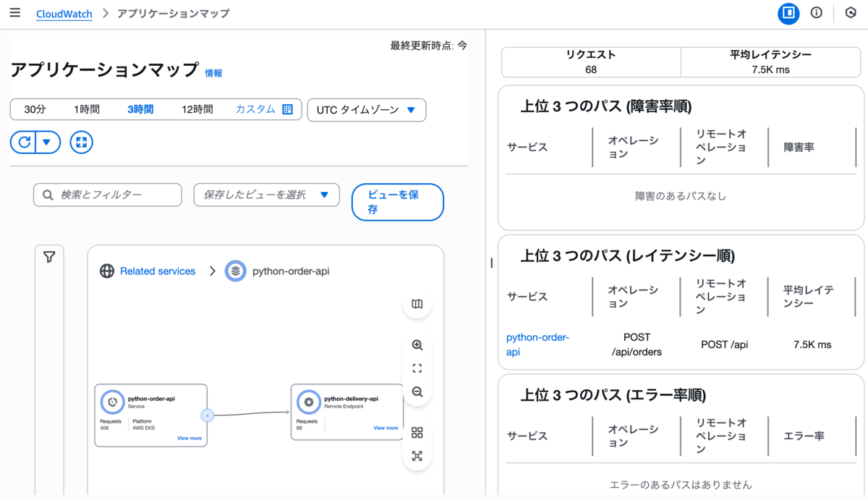Collapse edge connector on python-order-api node
Viewport: 868px width, 498px height.
click(207, 415)
